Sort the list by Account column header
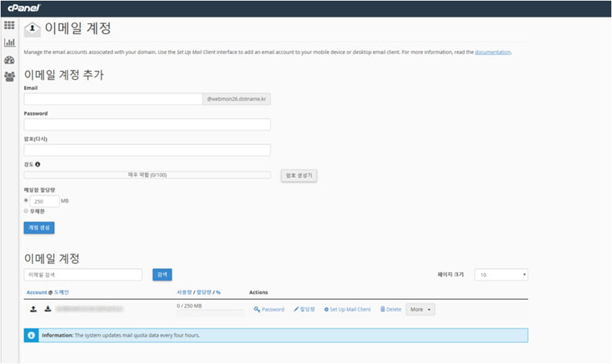Screen dimensions: 612x364 (36, 292)
